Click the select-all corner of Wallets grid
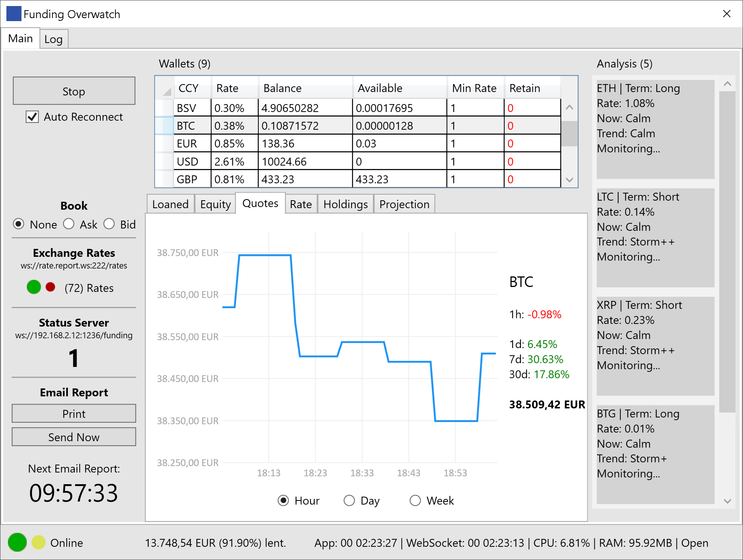743x560 pixels. 165,88
